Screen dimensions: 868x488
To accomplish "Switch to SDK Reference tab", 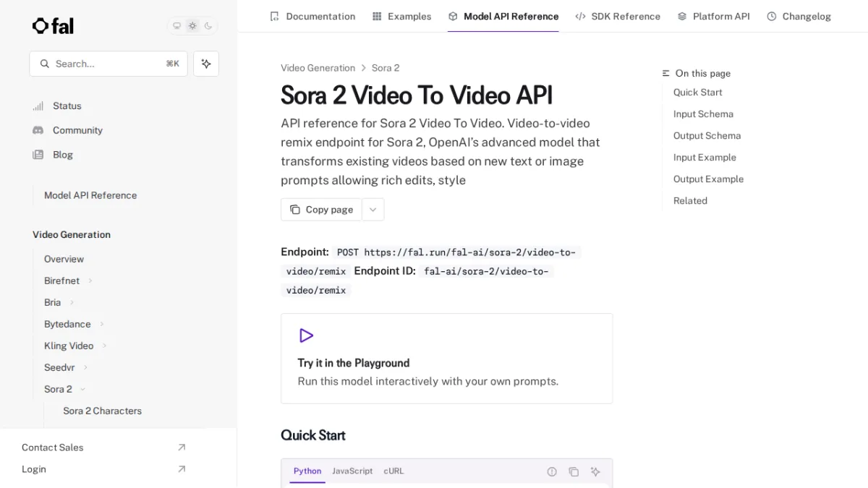I will [x=618, y=16].
